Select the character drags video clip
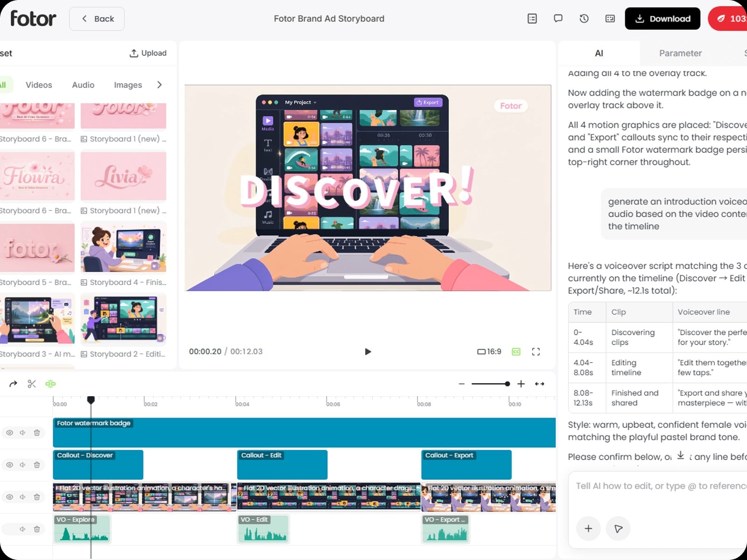 [329, 497]
